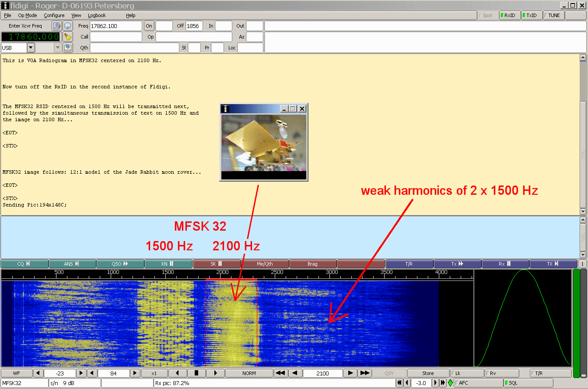The width and height of the screenshot is (588, 389).
Task: Open the Configure menu
Action: pos(54,15)
